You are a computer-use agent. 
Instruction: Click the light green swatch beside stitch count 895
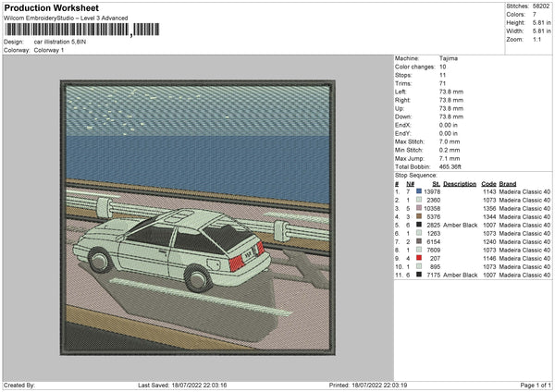(x=419, y=266)
